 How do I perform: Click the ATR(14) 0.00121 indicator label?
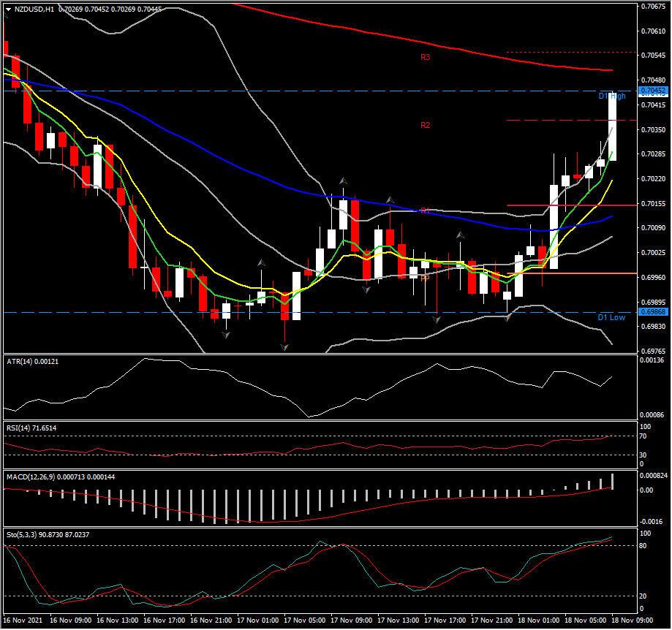[x=33, y=362]
